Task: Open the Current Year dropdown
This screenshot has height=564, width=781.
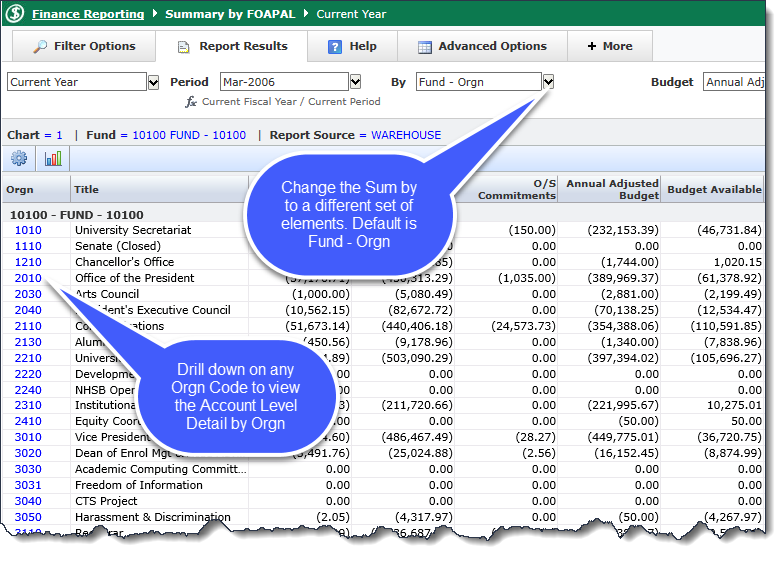Action: click(x=153, y=82)
